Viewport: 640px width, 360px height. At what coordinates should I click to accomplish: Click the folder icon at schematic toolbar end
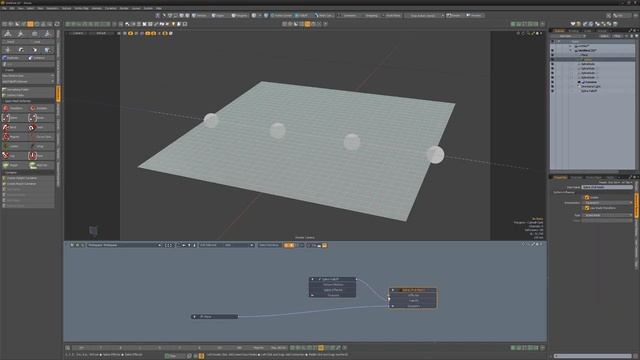(x=324, y=245)
